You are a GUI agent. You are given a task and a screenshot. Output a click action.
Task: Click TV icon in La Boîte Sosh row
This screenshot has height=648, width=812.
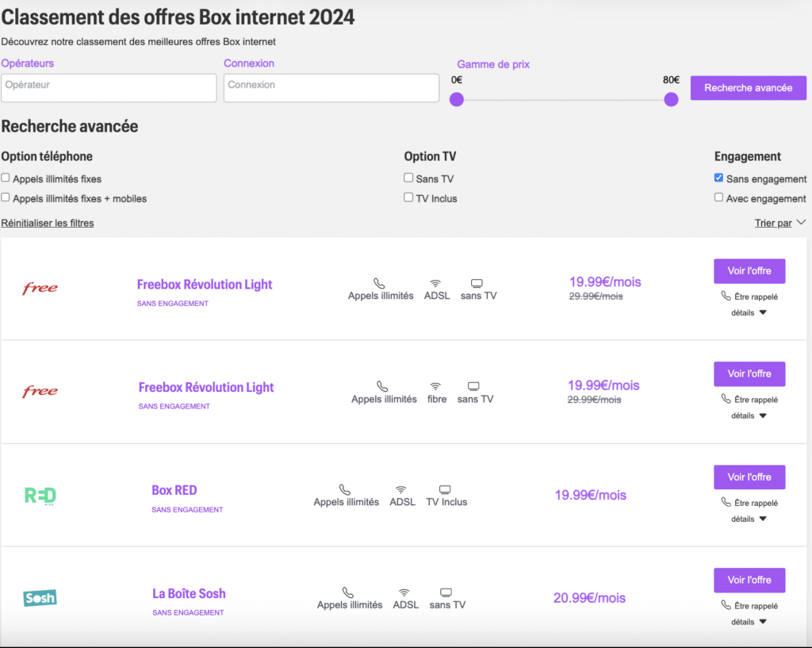click(x=446, y=592)
